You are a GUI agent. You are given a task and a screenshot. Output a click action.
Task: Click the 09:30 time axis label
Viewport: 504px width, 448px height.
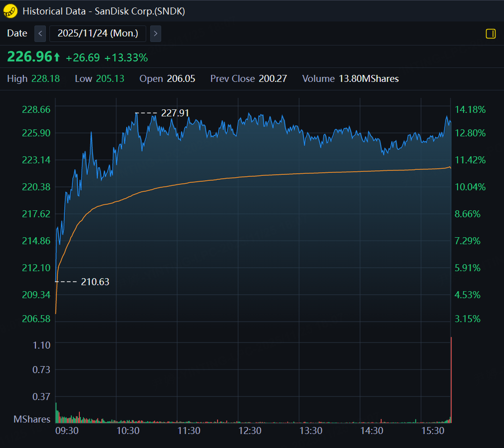tap(67, 431)
